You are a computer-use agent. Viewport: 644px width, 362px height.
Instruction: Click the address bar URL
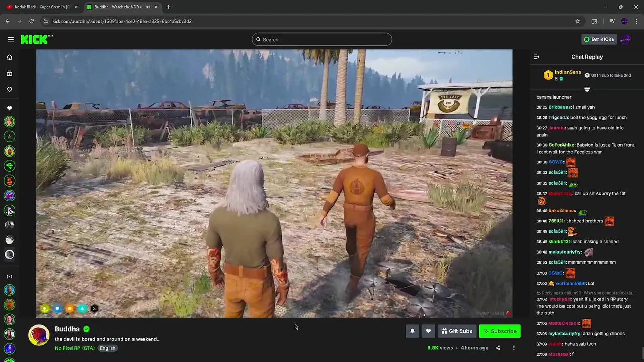(122, 21)
